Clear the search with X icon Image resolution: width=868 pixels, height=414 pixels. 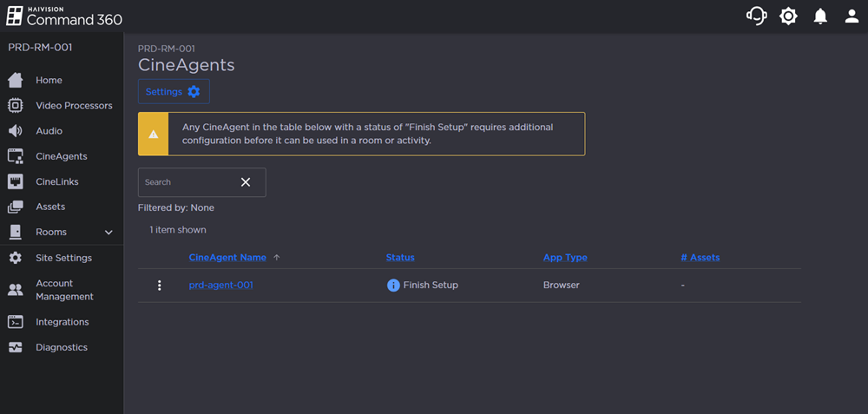(x=246, y=182)
